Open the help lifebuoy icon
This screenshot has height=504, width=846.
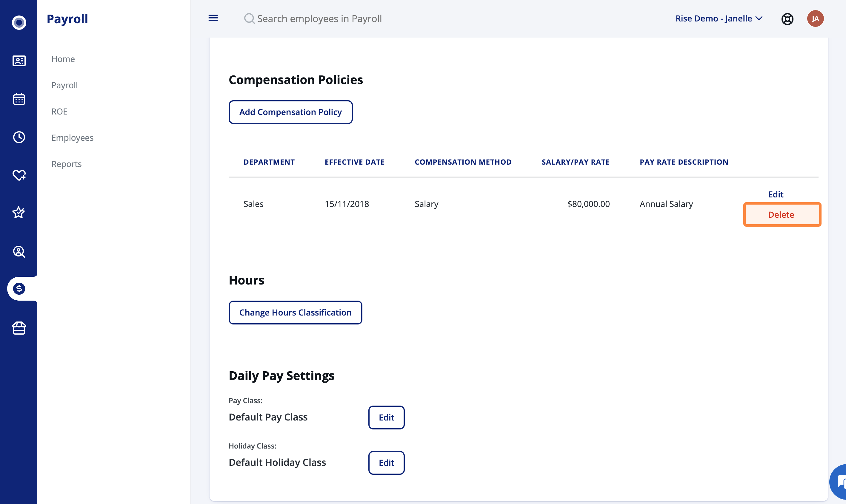787,19
